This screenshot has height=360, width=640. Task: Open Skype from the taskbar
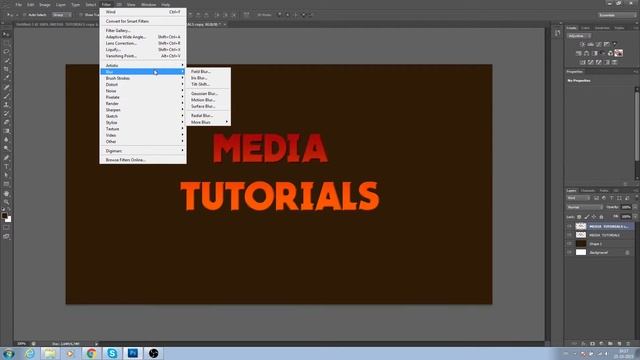[112, 353]
